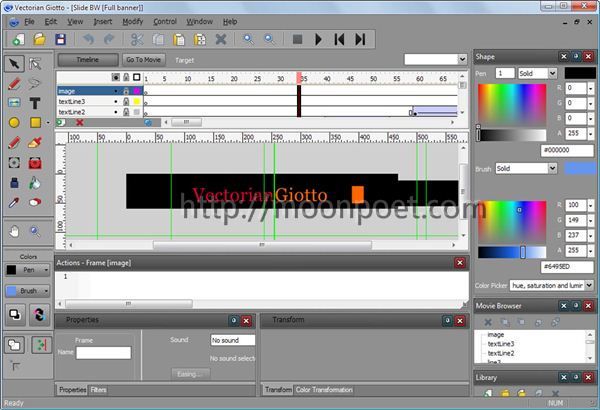Select the arrow Selection tool

(15, 64)
